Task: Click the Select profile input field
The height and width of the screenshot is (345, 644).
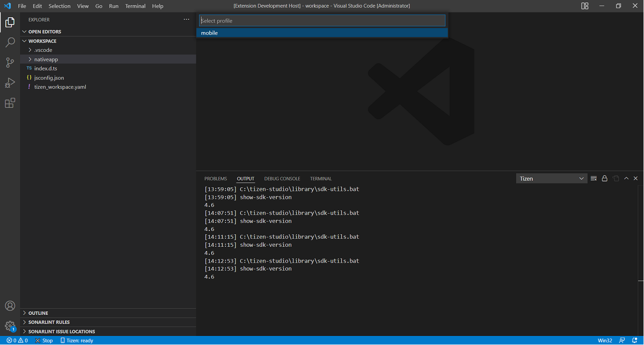Action: pos(322,21)
